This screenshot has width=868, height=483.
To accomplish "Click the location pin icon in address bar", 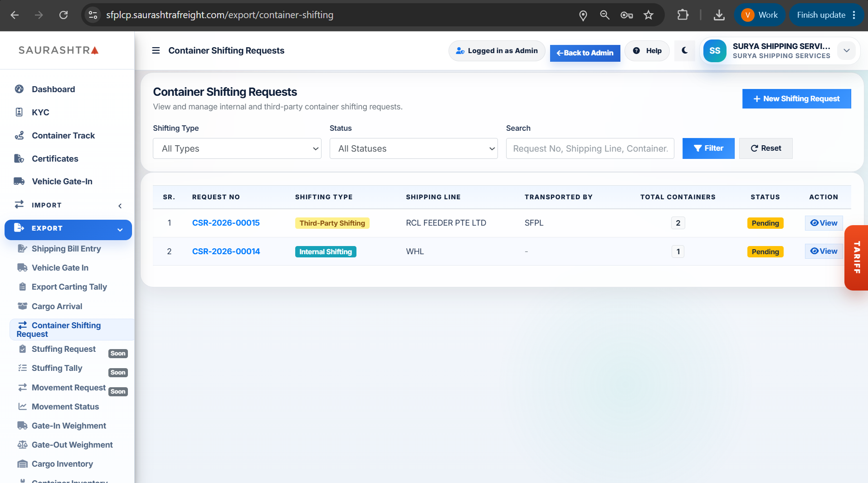I will pos(583,15).
